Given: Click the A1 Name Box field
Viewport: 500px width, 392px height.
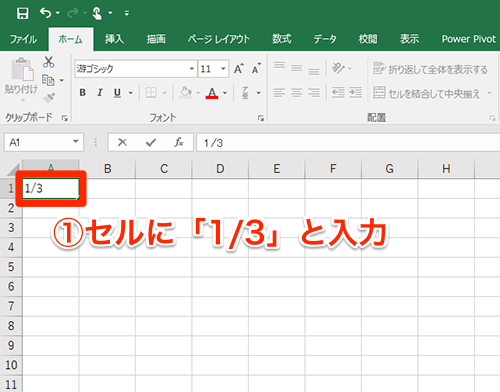Looking at the screenshot, I should (x=37, y=143).
